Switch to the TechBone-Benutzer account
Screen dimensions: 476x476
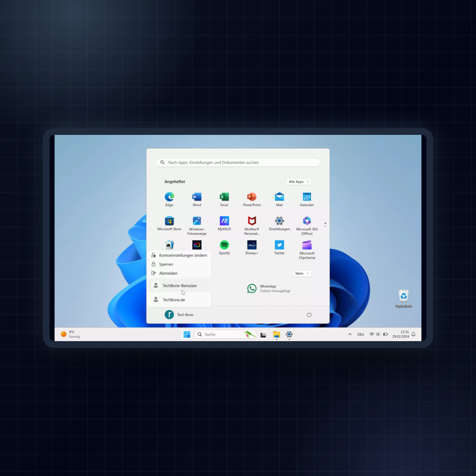coord(179,286)
